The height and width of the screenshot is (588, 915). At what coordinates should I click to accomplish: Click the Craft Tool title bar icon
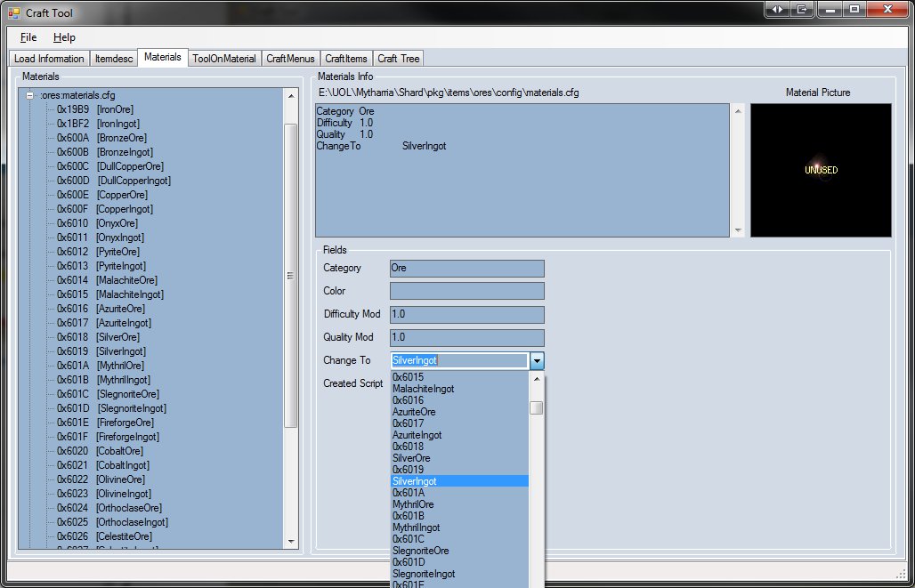(14, 12)
